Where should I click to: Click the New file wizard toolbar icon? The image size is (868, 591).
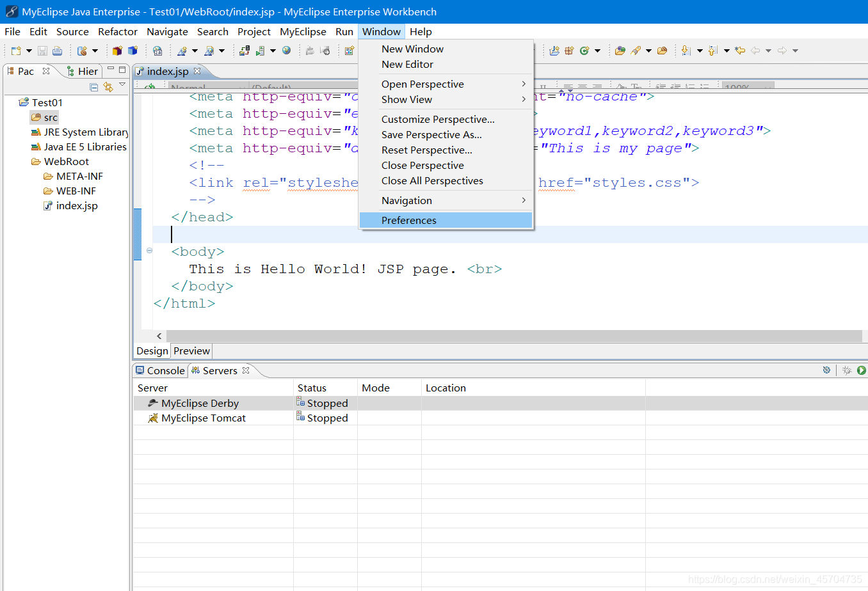[x=16, y=51]
